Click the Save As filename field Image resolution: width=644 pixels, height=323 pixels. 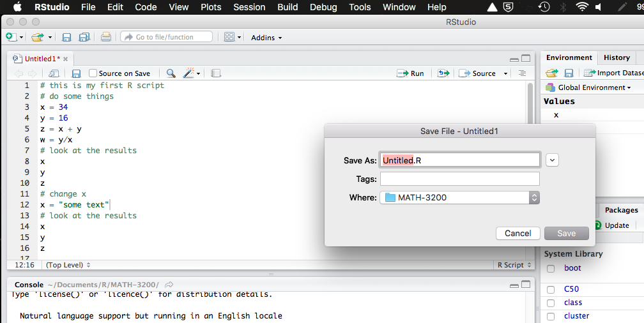click(x=459, y=160)
